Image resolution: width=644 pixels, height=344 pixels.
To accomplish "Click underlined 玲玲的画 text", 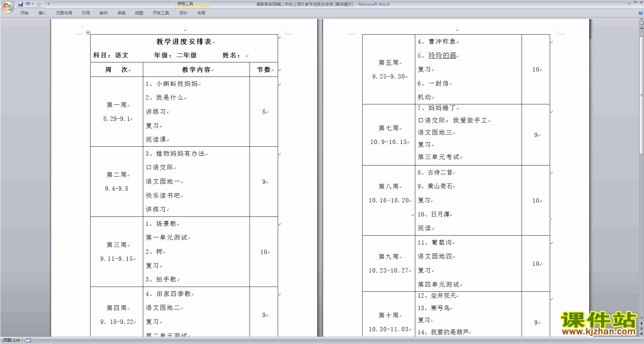I will pos(442,55).
